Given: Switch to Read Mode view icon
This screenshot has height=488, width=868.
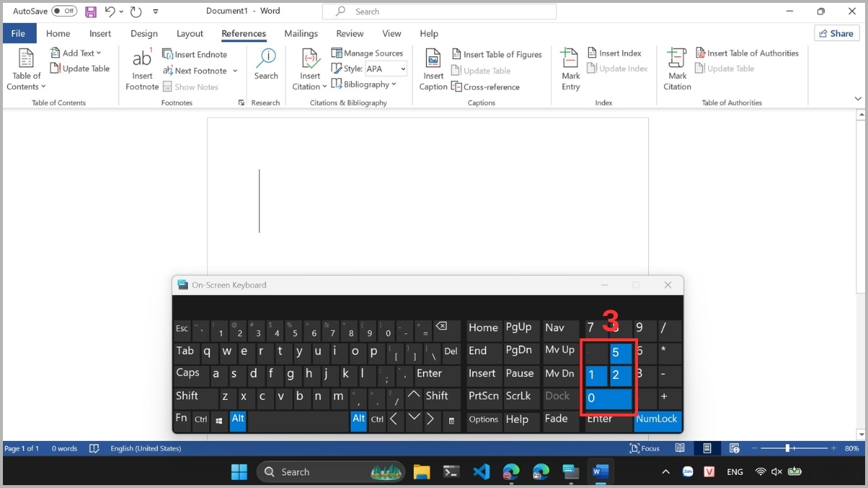Looking at the screenshot, I should pyautogui.click(x=680, y=448).
